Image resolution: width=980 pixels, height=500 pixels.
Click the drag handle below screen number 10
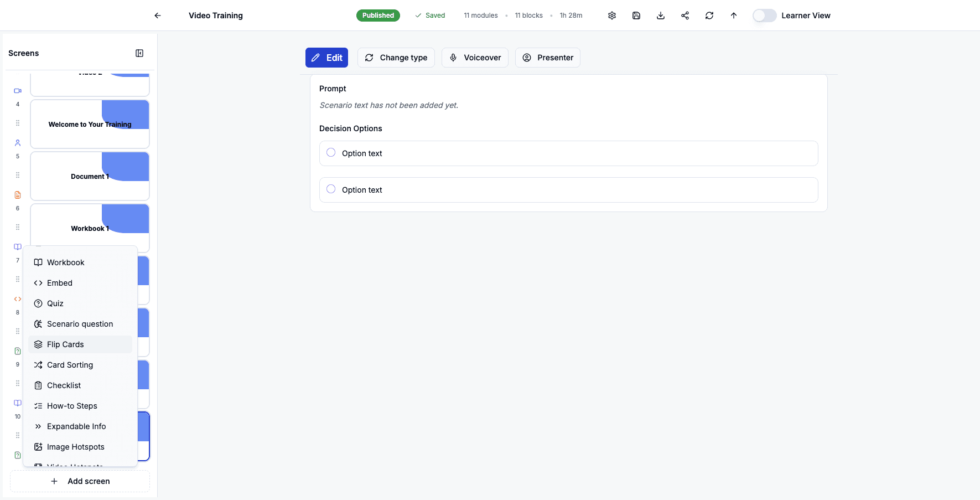click(18, 435)
